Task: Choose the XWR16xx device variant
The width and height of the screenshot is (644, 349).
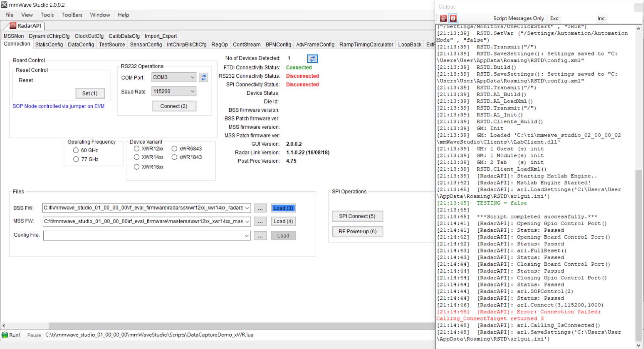Action: click(x=137, y=167)
